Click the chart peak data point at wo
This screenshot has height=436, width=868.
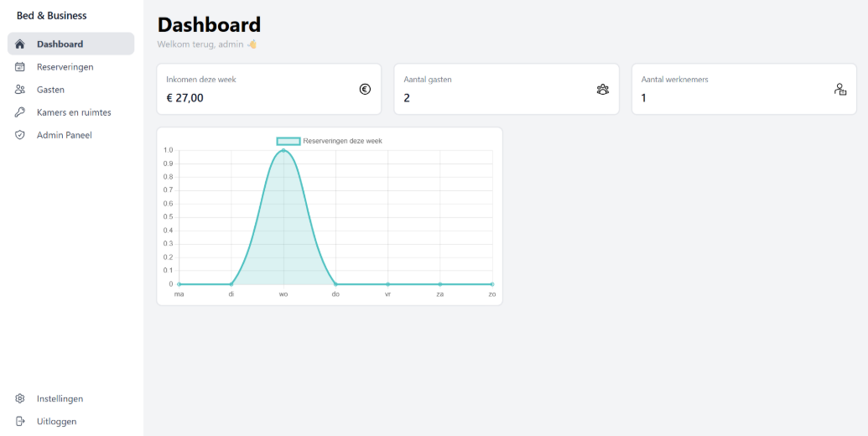[283, 151]
